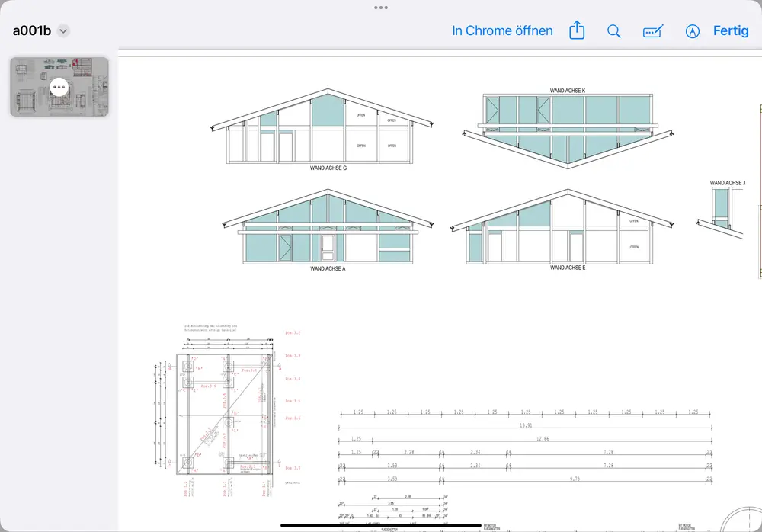Tap the a001b document title
The image size is (762, 532).
[31, 31]
